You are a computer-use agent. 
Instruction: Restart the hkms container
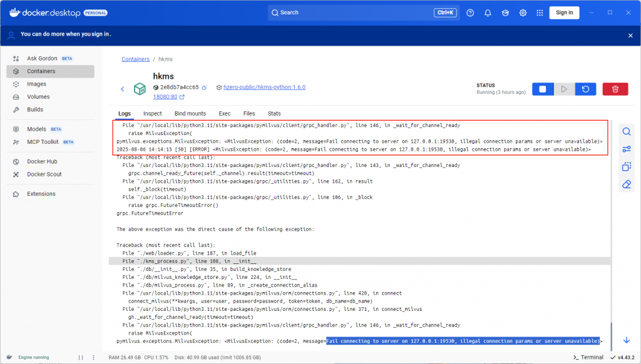click(585, 89)
